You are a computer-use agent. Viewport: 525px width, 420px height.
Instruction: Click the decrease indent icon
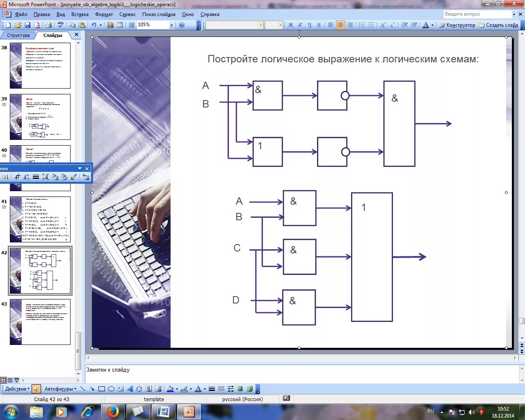[404, 25]
